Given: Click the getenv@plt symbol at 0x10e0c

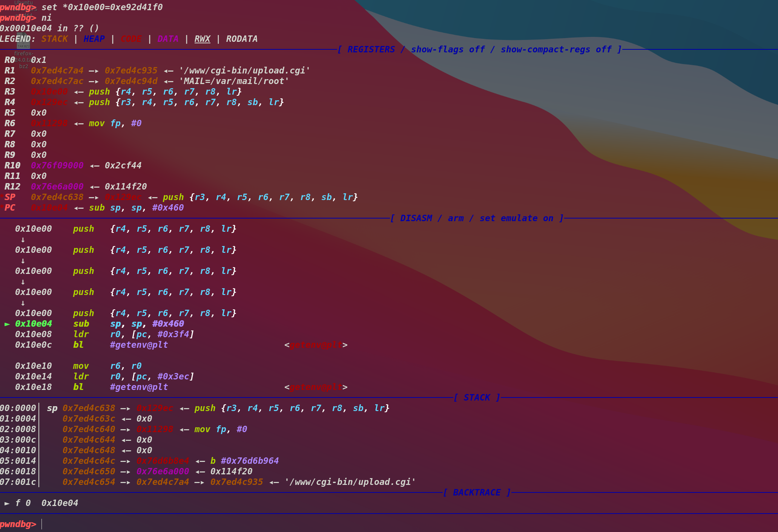Looking at the screenshot, I should click(x=139, y=345).
